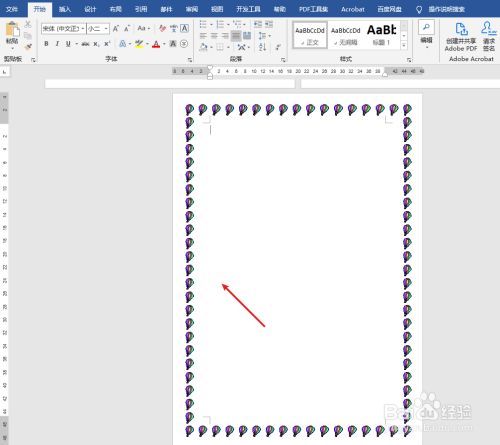Click the Create and Share Adobe PDF button
The height and width of the screenshot is (445, 500).
tap(461, 36)
